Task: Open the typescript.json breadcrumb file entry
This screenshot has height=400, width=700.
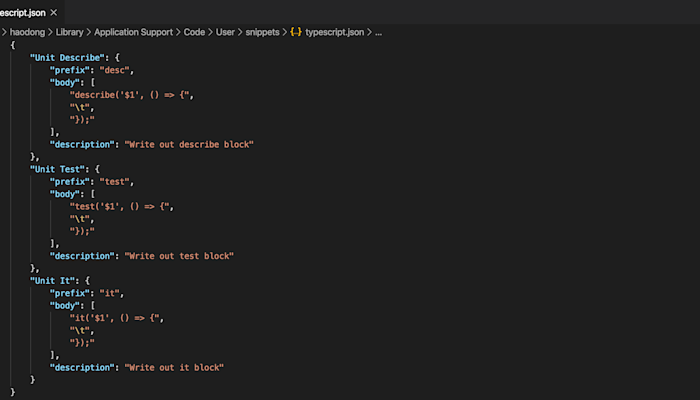Action: click(x=334, y=32)
